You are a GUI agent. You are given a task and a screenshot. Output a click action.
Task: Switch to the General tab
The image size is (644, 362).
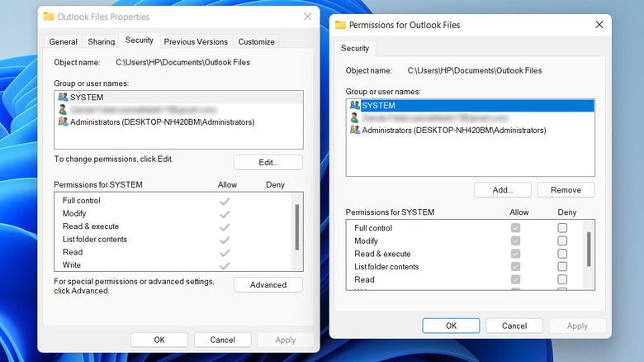(x=64, y=41)
